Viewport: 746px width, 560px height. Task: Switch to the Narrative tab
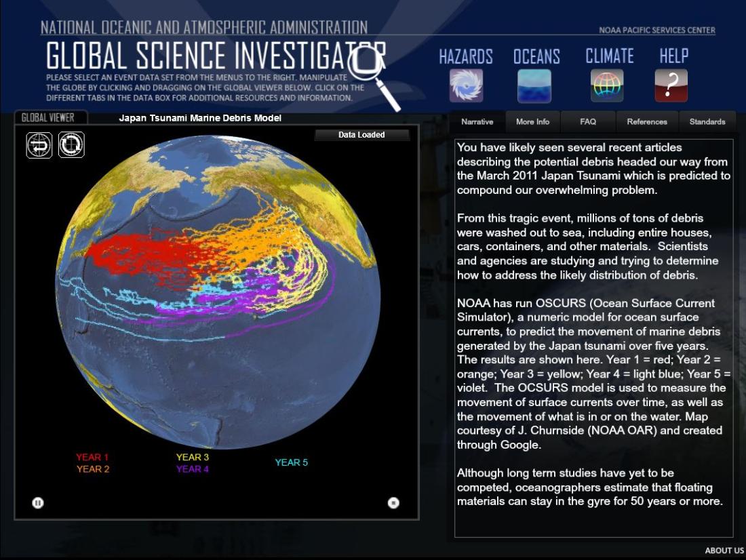point(477,122)
